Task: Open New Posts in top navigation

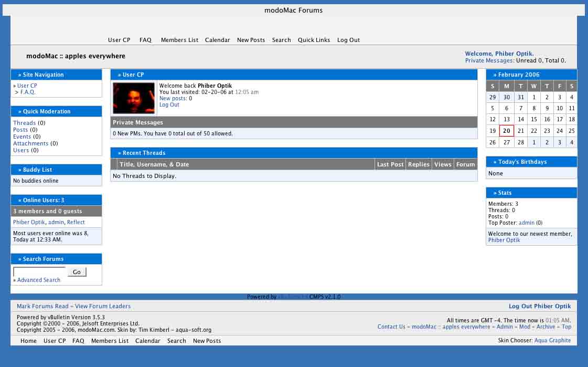Action: tap(251, 40)
